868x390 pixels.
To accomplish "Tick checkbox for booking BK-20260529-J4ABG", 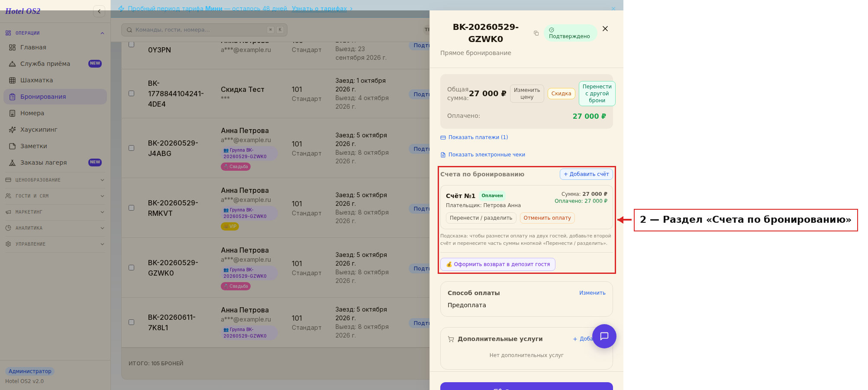I will coord(132,148).
